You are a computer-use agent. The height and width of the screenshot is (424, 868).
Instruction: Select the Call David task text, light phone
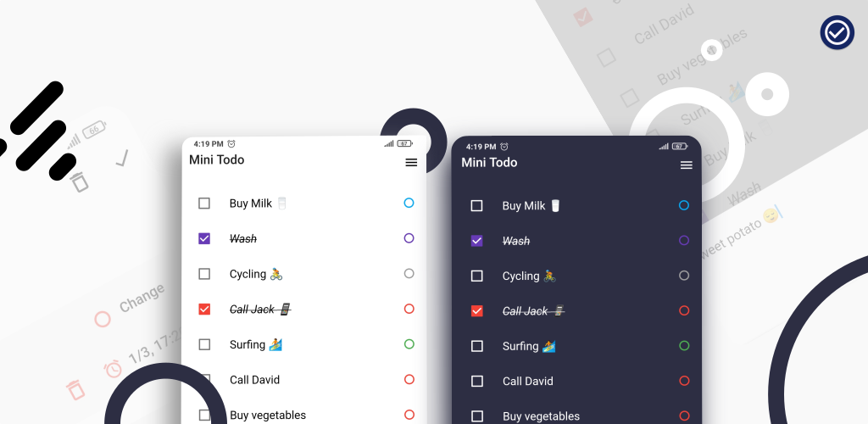click(x=254, y=380)
